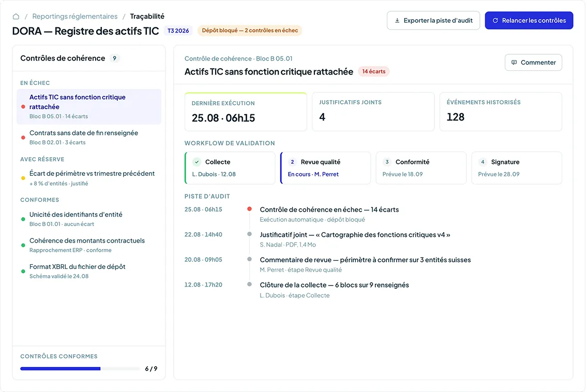Click green dot beside Cohérence des montants
The width and height of the screenshot is (588, 392).
23,245
